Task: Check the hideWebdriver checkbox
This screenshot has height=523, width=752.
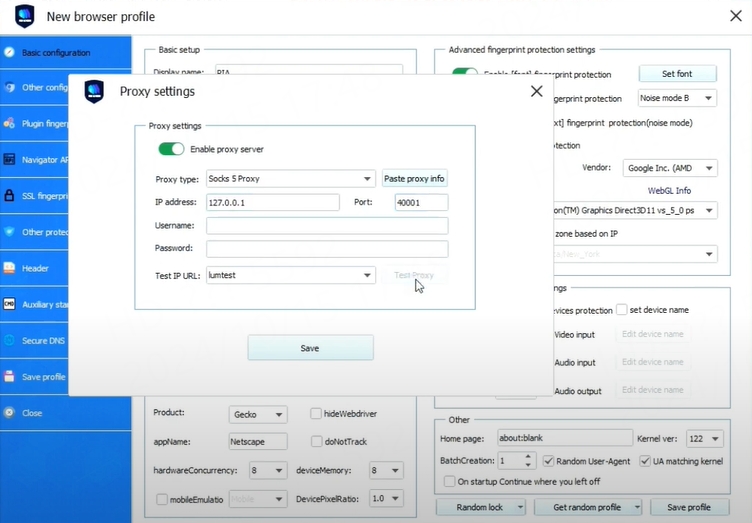Action: tap(316, 413)
